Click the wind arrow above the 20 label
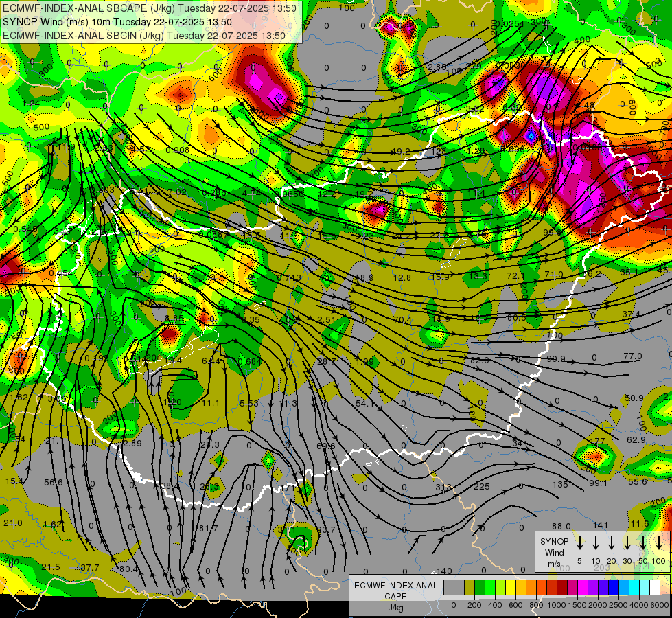672x618 pixels. tap(611, 542)
